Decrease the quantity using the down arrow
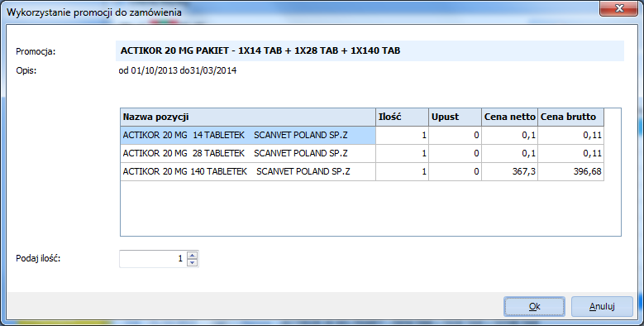Viewport: 644px width, 326px height. 192,262
